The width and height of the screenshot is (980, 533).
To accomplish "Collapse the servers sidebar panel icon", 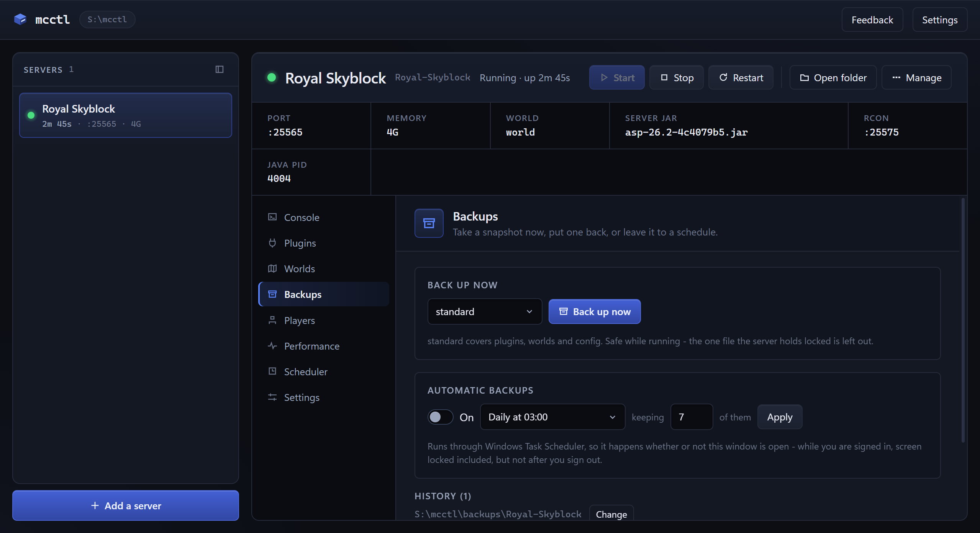I will [220, 69].
